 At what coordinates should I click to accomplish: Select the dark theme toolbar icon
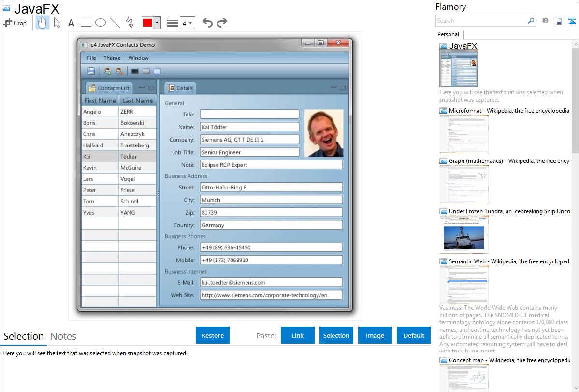coord(135,72)
